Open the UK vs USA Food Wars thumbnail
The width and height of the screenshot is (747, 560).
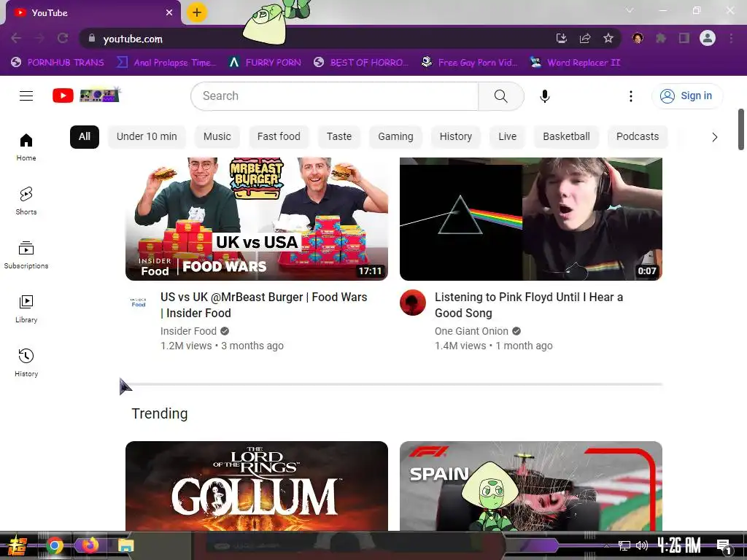click(x=257, y=219)
